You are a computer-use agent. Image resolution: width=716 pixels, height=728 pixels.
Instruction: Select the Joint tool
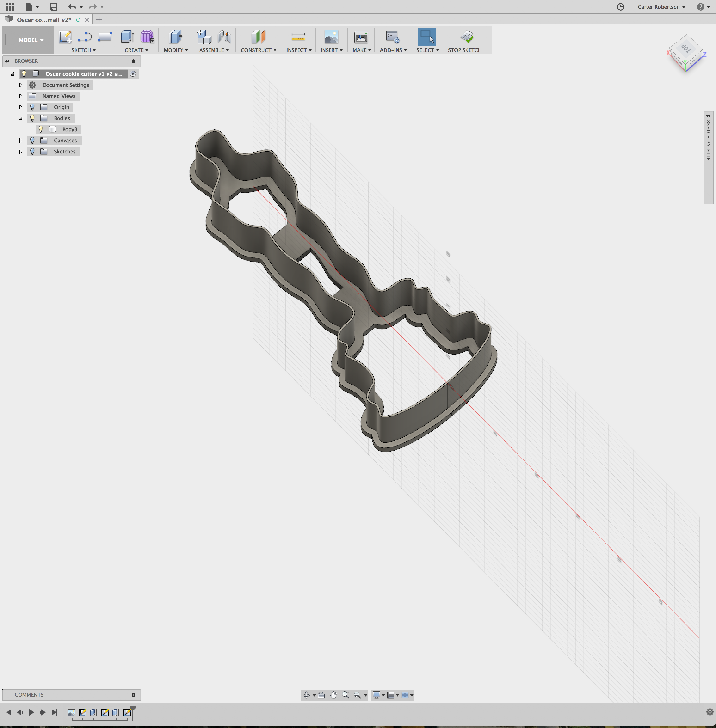(x=224, y=37)
